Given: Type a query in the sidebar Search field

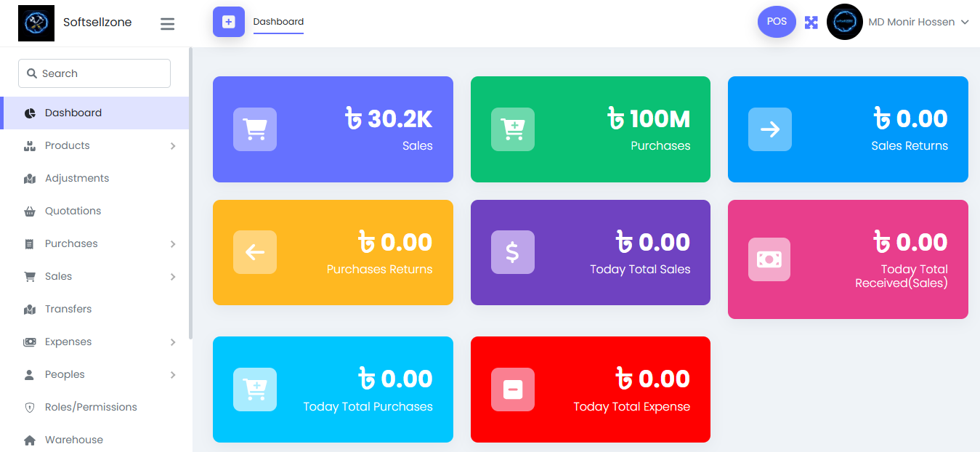Looking at the screenshot, I should (94, 73).
